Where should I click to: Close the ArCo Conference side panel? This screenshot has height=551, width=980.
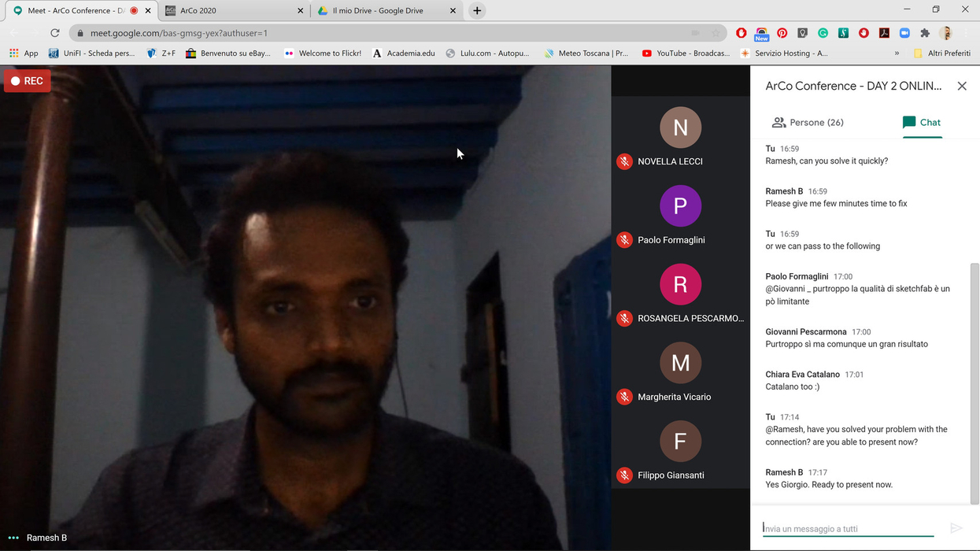(x=962, y=86)
